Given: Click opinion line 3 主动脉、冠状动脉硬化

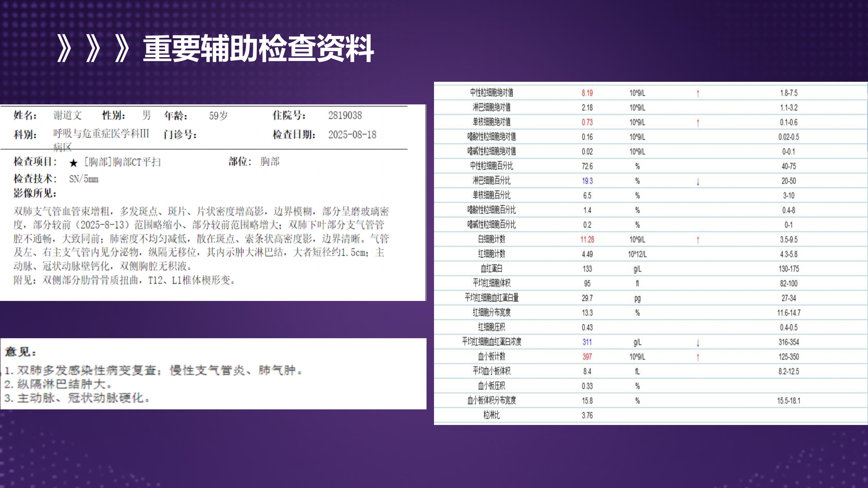Looking at the screenshot, I should tap(77, 398).
